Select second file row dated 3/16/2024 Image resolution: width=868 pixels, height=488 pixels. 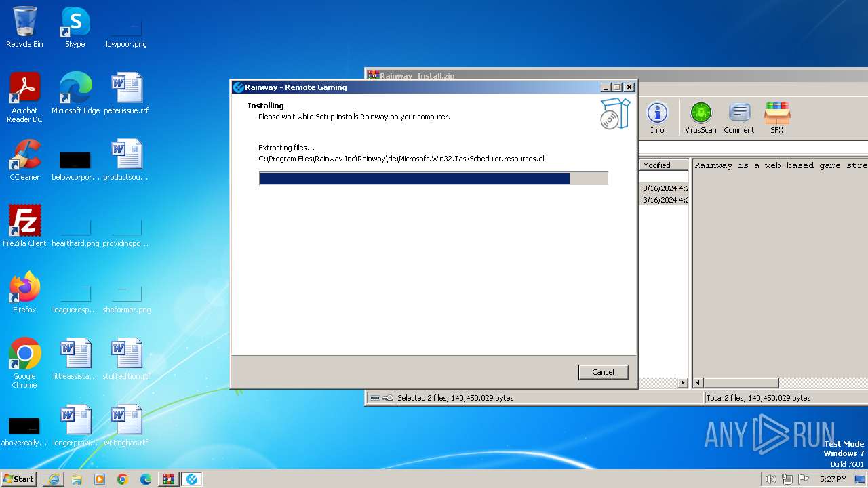pyautogui.click(x=664, y=200)
